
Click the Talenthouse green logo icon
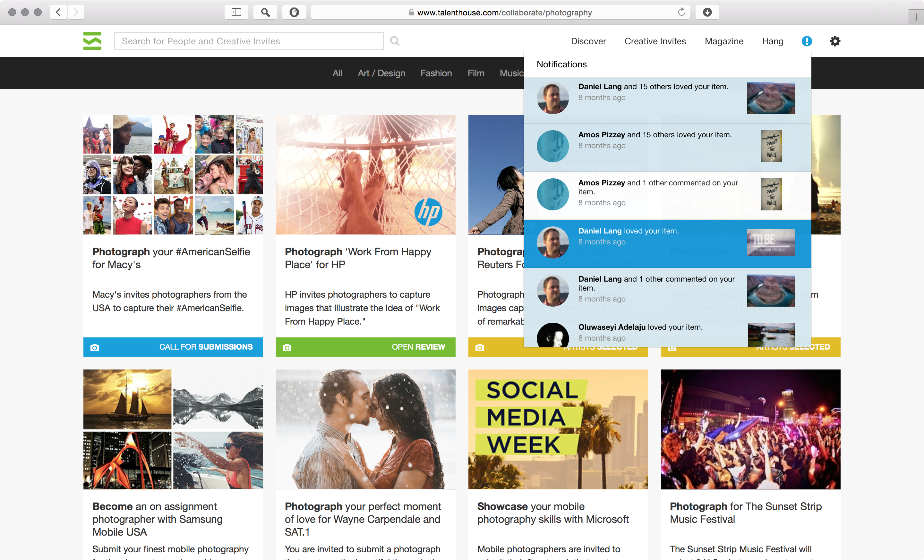click(x=92, y=41)
